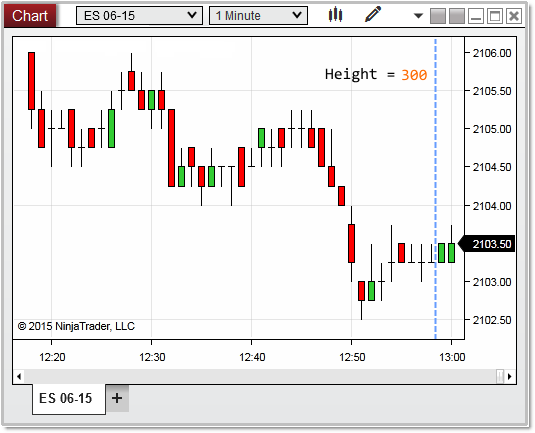
Task: Click the left scroll arrow of scrollbar
Action: (19, 376)
